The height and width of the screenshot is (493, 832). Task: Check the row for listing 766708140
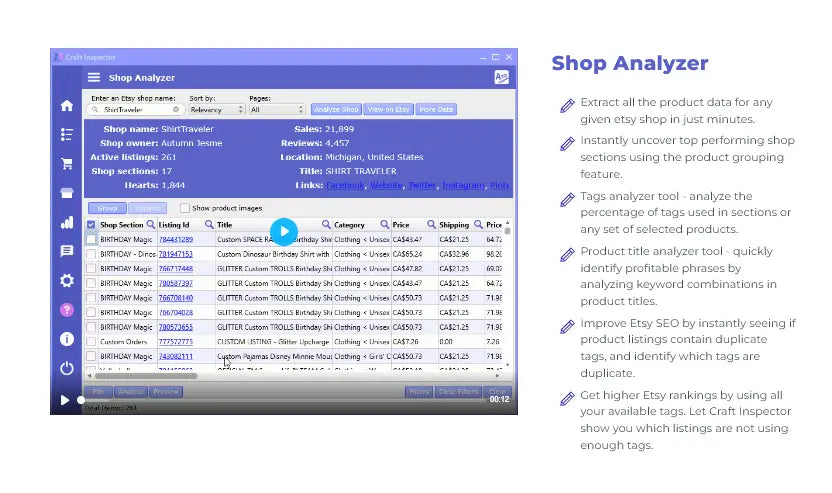tap(91, 298)
